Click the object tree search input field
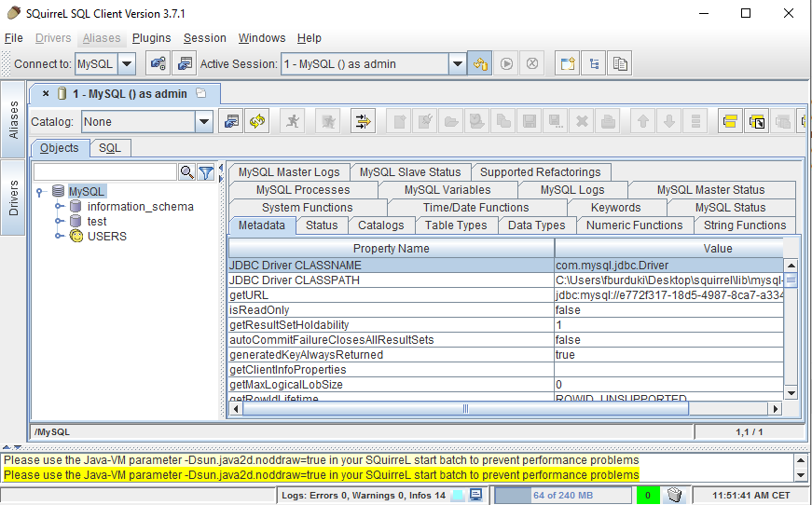Viewport: 812px width, 505px height. coord(105,172)
